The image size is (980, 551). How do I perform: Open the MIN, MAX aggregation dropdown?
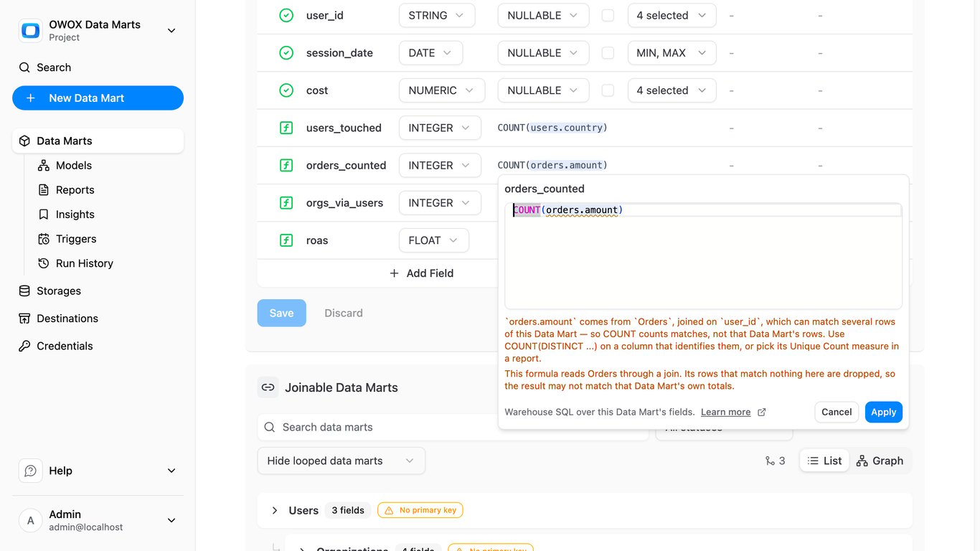(672, 52)
